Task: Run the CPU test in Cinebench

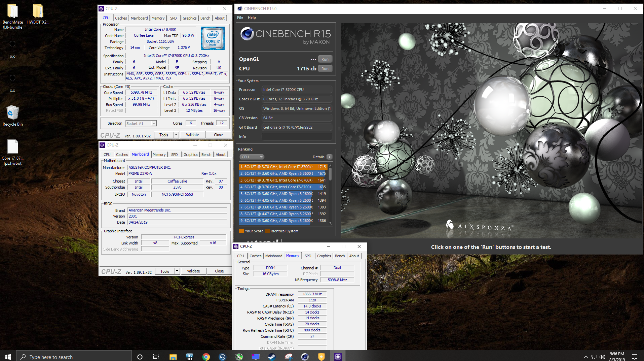Action: pos(325,69)
